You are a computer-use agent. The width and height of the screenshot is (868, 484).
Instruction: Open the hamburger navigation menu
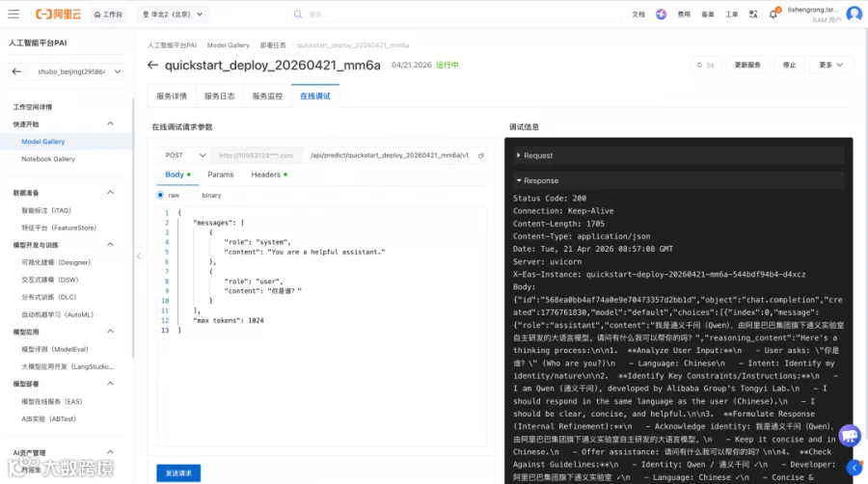(14, 14)
